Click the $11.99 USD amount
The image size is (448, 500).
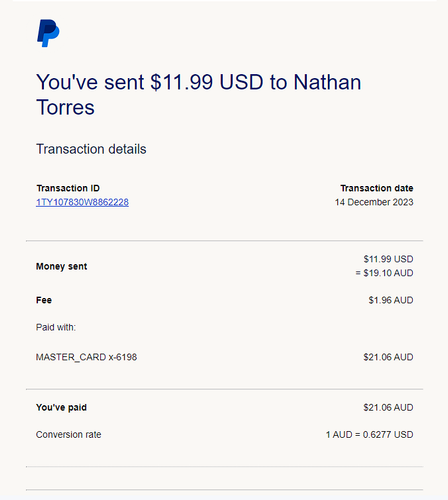(388, 259)
